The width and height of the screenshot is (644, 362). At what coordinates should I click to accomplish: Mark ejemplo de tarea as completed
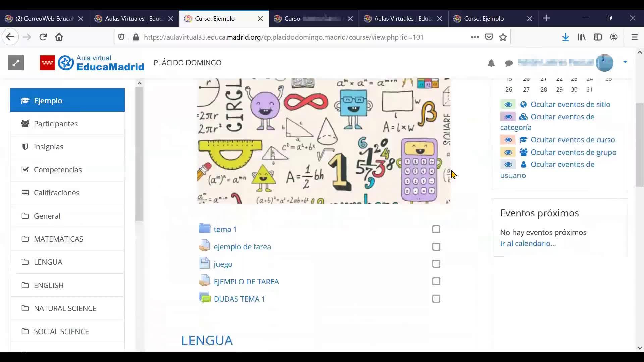(x=436, y=247)
